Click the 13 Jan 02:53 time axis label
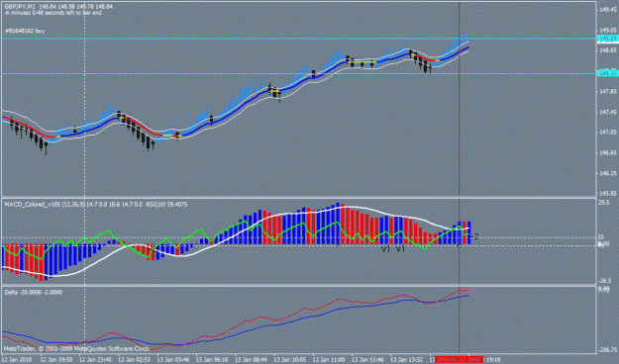Image resolution: width=619 pixels, height=364 pixels. click(x=135, y=360)
